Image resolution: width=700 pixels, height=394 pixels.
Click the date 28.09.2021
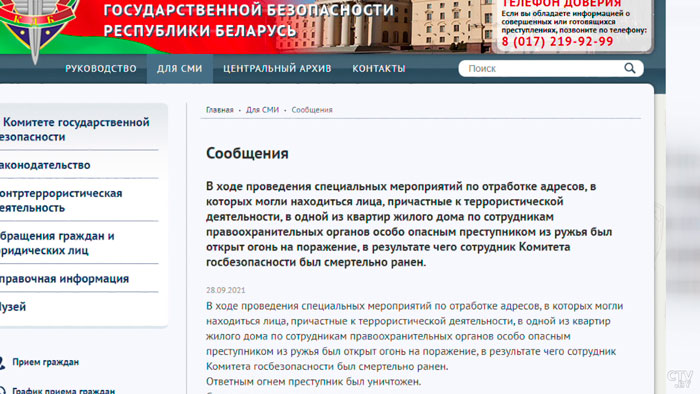(x=225, y=290)
